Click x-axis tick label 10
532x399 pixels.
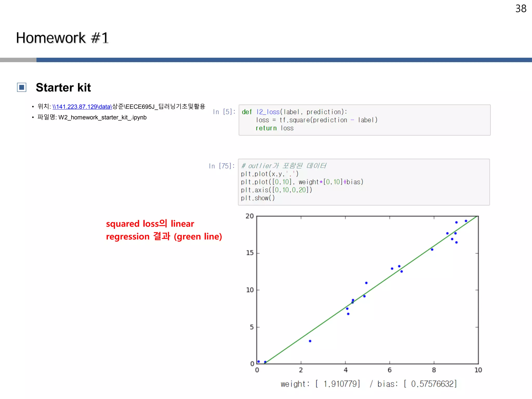pyautogui.click(x=478, y=370)
